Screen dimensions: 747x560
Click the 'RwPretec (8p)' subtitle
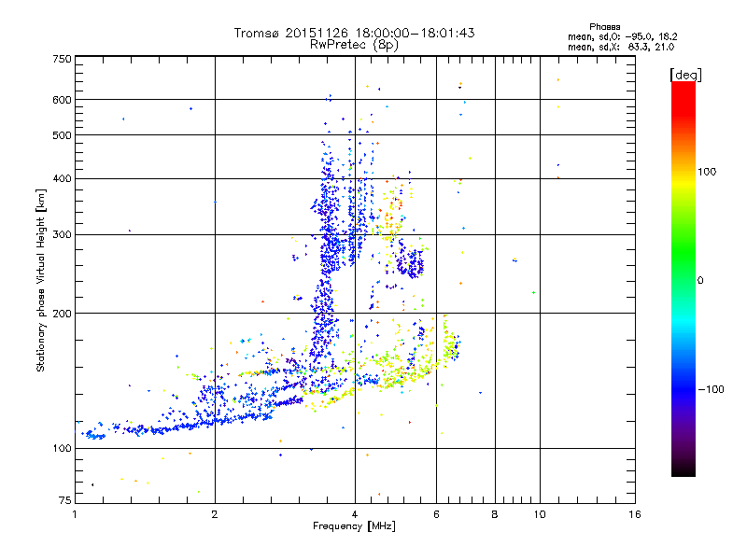click(x=354, y=45)
